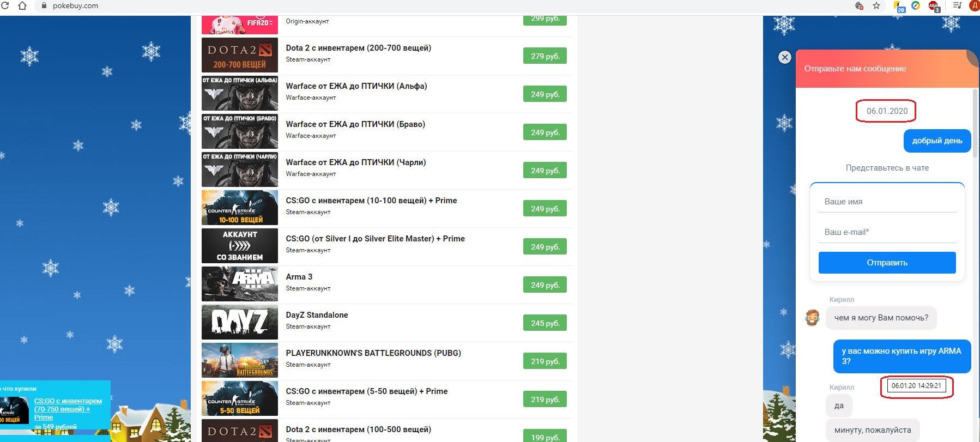980x442 pixels.
Task: Buy PUBG for 219 руб.
Action: click(x=545, y=361)
